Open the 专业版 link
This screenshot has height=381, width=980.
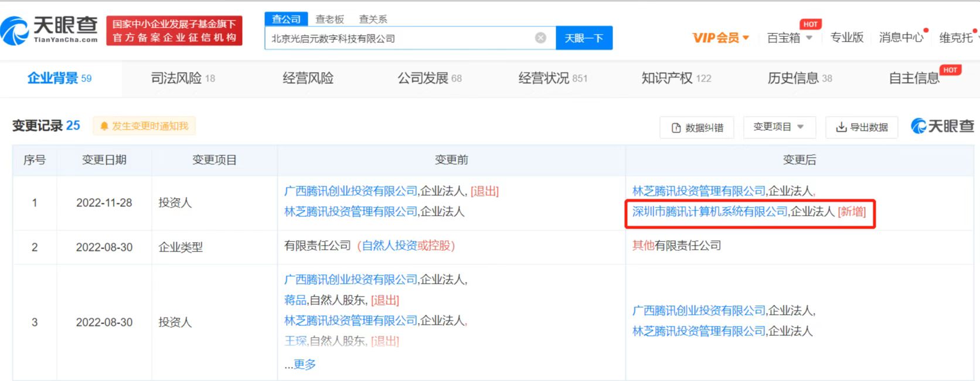tap(847, 38)
